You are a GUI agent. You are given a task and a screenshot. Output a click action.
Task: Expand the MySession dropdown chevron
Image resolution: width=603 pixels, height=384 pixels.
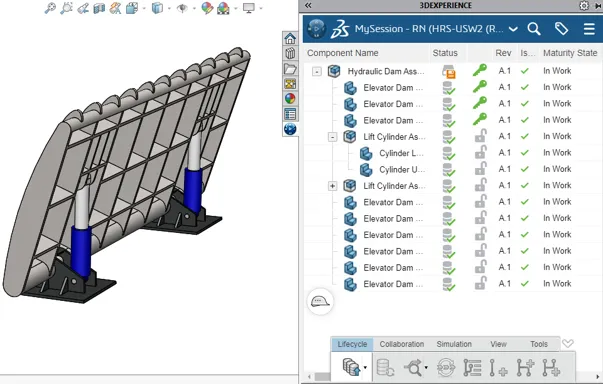513,29
